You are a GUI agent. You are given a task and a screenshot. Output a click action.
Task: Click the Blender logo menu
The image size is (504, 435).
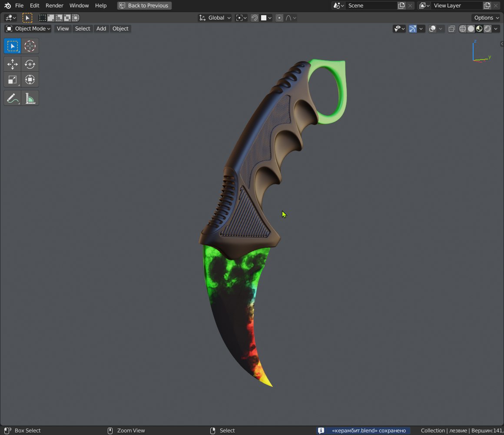[7, 6]
